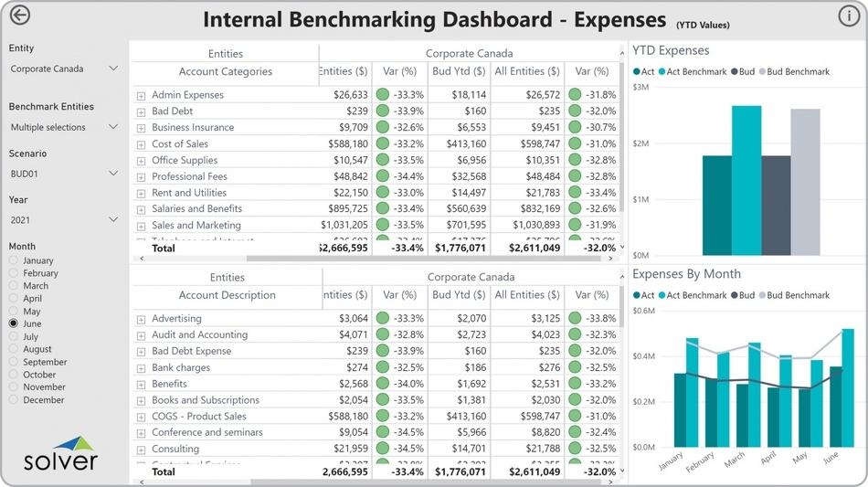868x487 pixels.
Task: Click the Act Benchmark legend marker in YTD Expenses
Action: [x=662, y=72]
